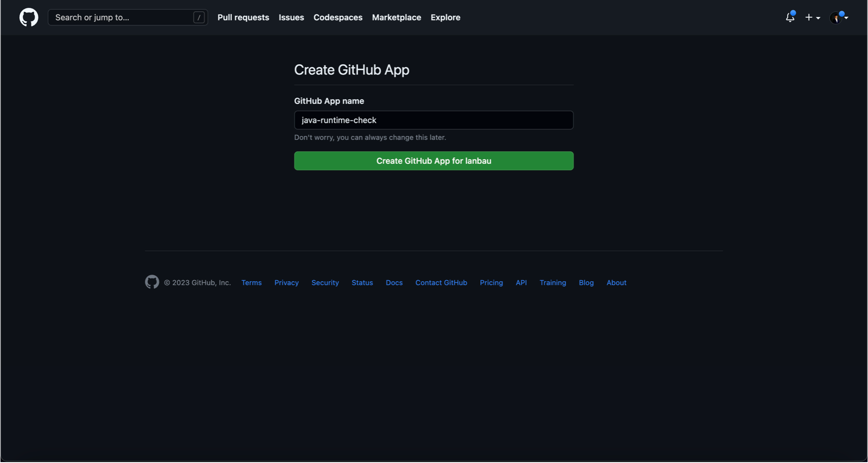Open the Pricing footer link
The image size is (868, 463).
(x=491, y=283)
